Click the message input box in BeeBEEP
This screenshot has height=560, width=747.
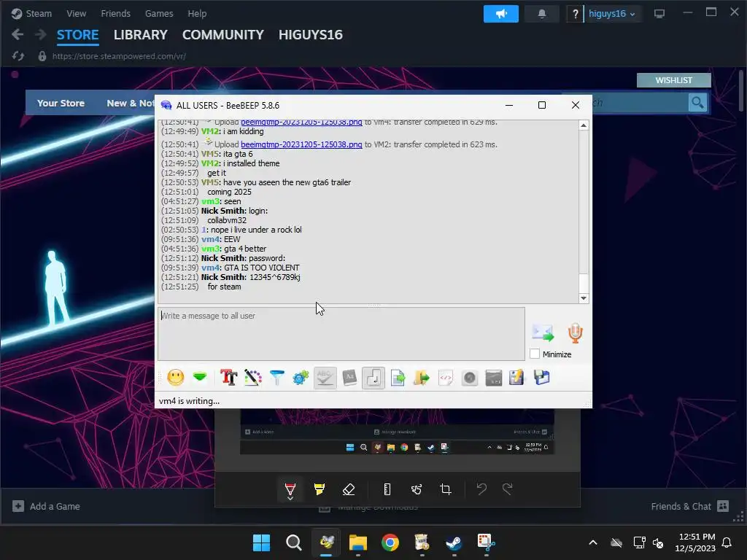point(341,334)
